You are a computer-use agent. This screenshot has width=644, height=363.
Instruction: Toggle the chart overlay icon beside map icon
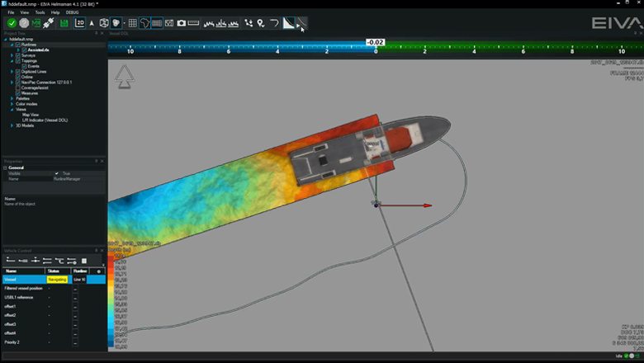[157, 23]
